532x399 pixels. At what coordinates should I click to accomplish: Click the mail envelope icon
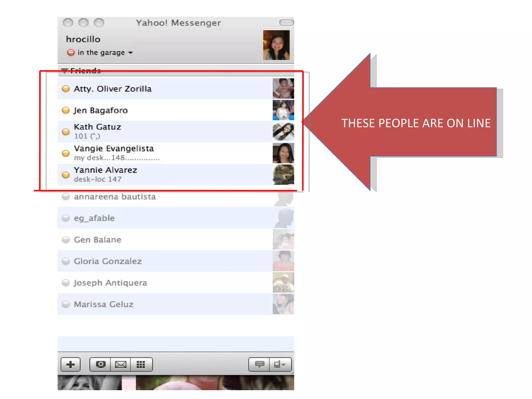pos(121,364)
